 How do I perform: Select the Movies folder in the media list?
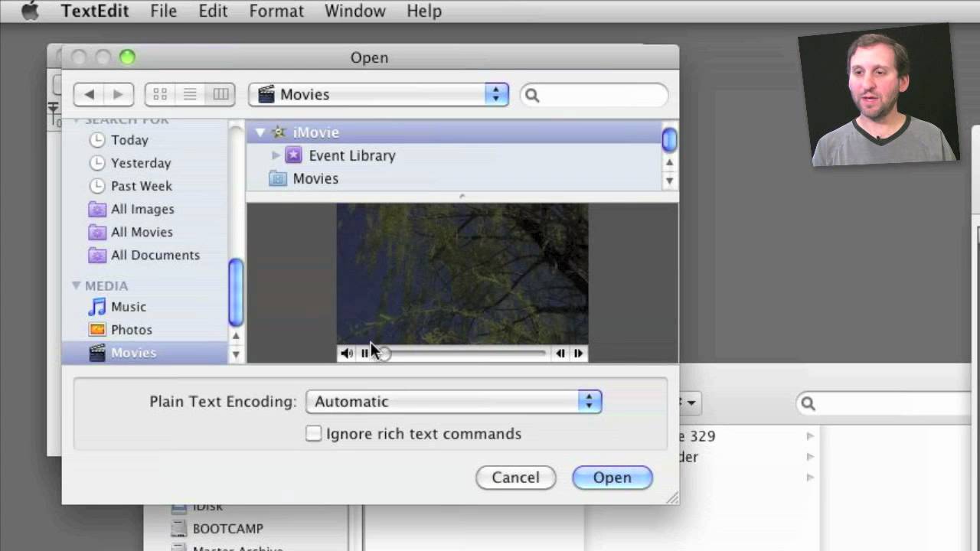click(x=454, y=178)
